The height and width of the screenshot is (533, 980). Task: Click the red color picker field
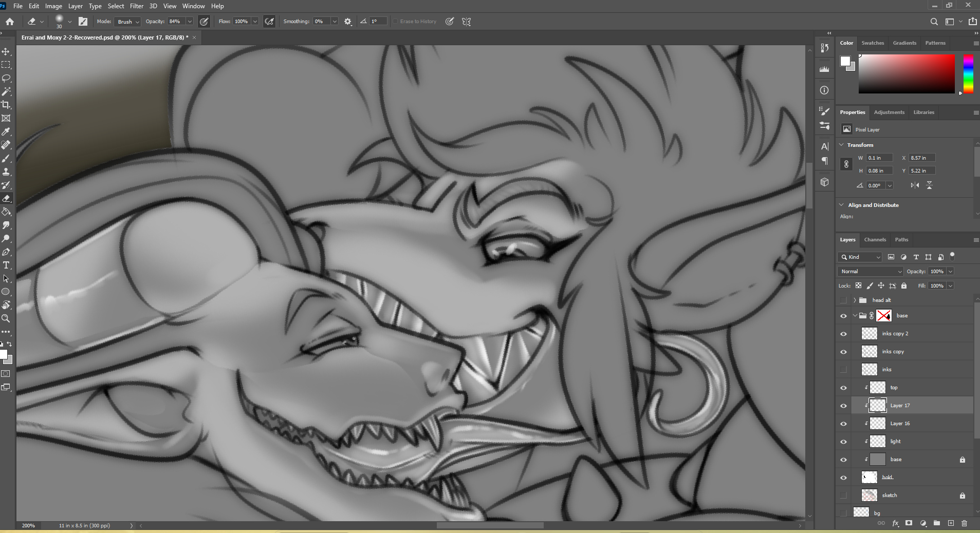coord(906,74)
